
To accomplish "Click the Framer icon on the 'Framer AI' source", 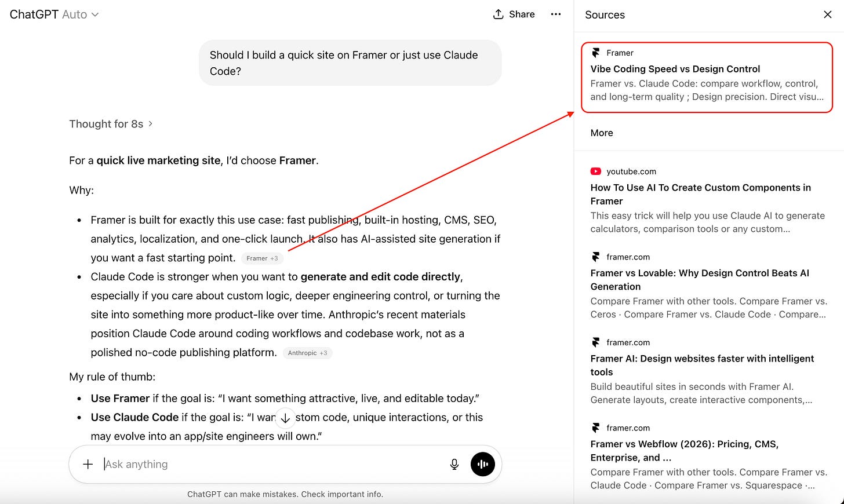I will click(x=595, y=342).
